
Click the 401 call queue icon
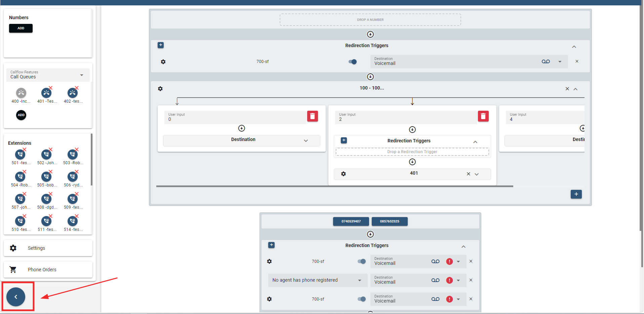[46, 93]
